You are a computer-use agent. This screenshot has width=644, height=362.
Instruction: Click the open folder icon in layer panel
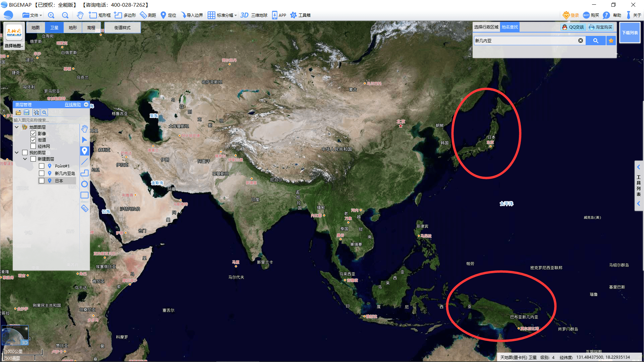[18, 112]
